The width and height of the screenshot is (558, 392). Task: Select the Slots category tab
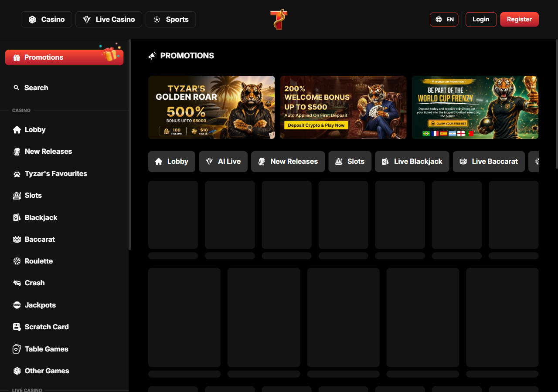coord(350,162)
